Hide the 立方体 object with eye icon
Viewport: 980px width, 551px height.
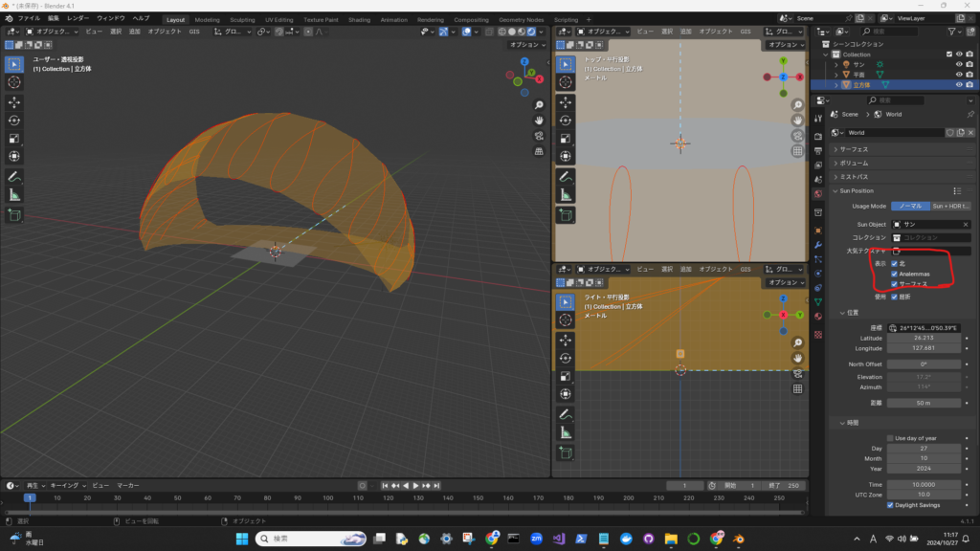coord(958,84)
